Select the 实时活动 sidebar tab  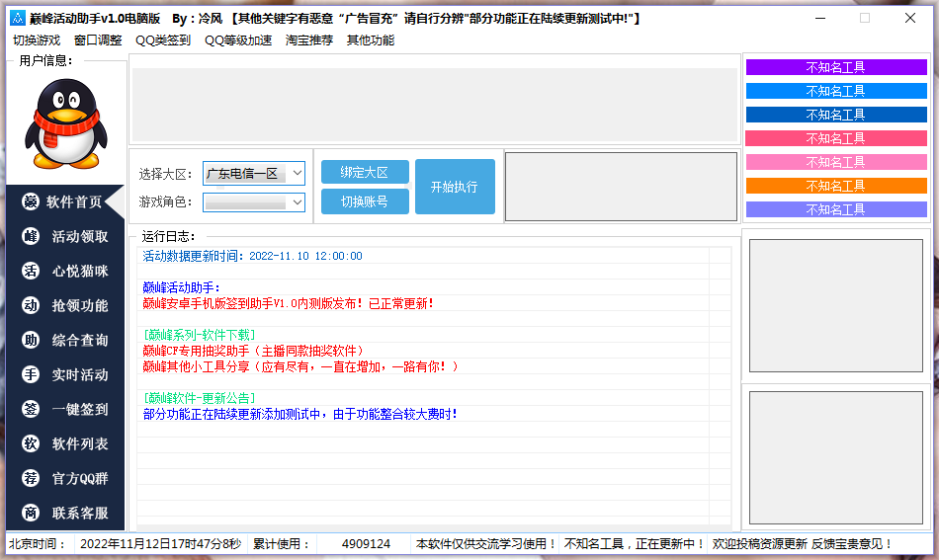64,374
